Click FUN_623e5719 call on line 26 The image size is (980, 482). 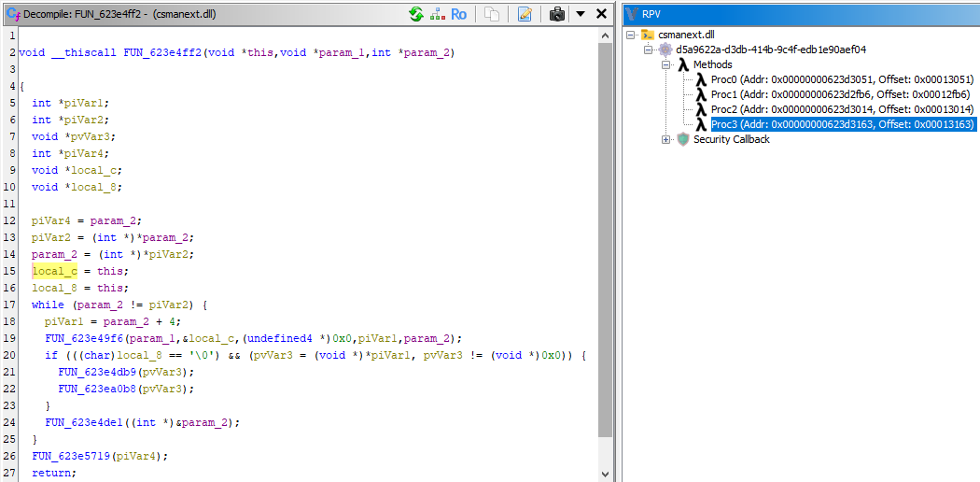(x=71, y=457)
